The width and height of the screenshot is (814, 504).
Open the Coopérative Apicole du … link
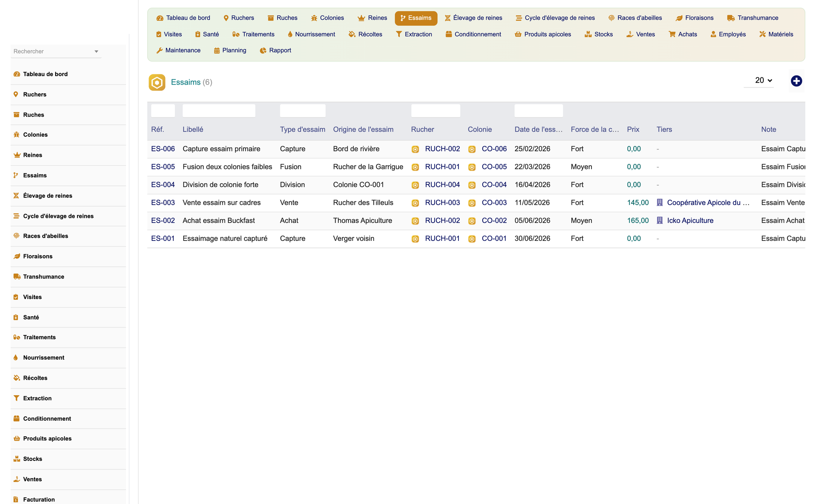708,202
